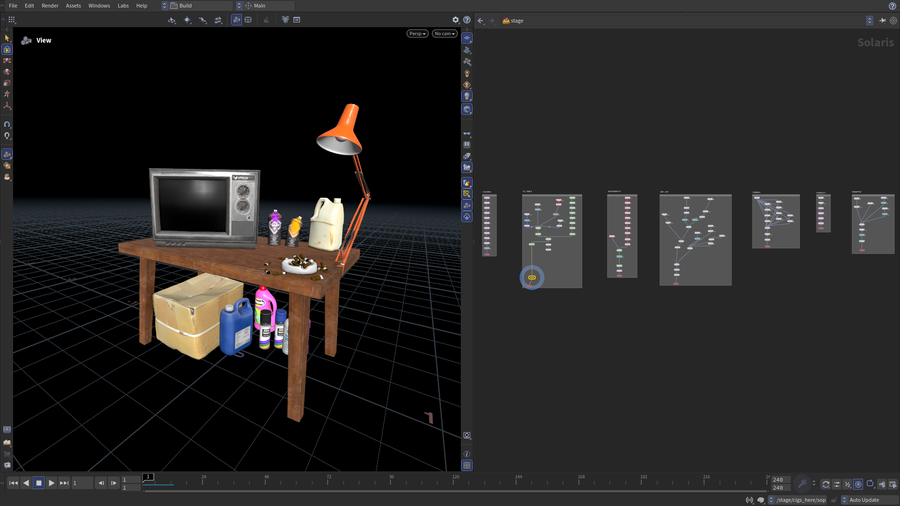Open the /stage/cigs_here/sop path dropdown

point(798,500)
